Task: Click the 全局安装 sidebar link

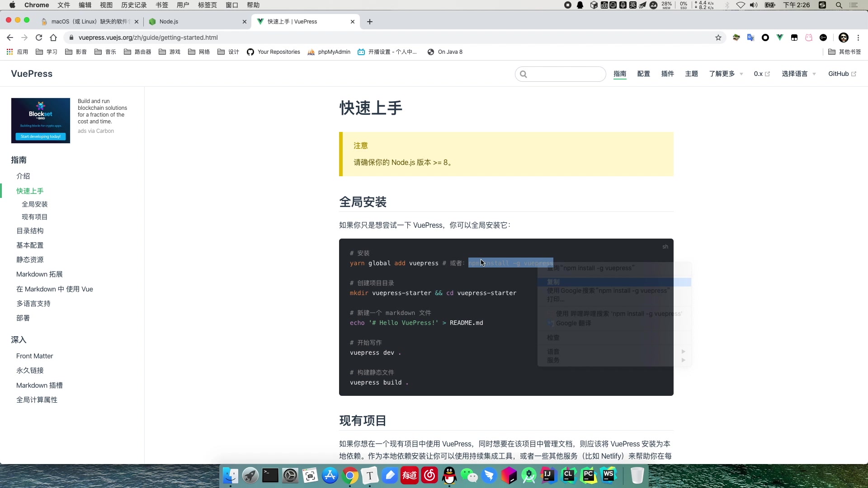Action: click(34, 204)
